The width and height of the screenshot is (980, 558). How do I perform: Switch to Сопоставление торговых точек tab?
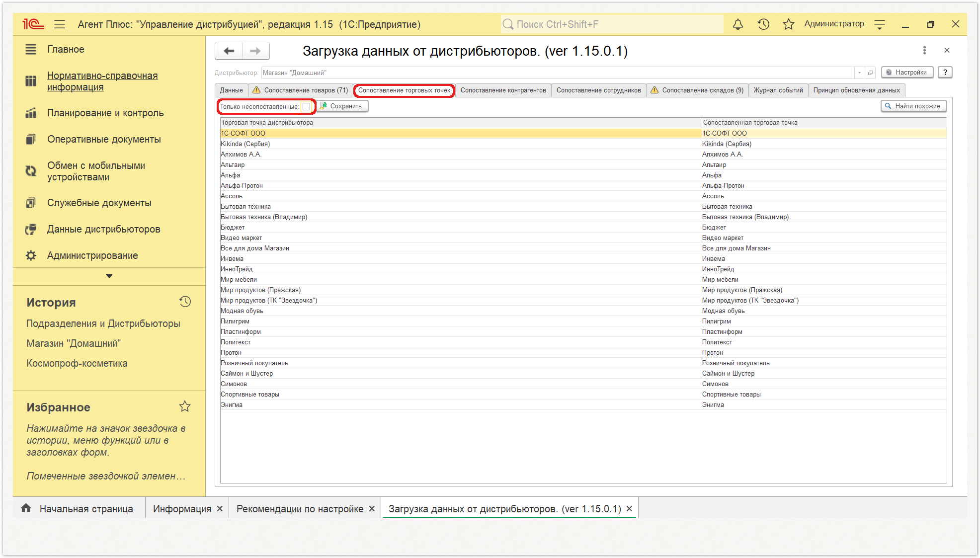pos(404,90)
